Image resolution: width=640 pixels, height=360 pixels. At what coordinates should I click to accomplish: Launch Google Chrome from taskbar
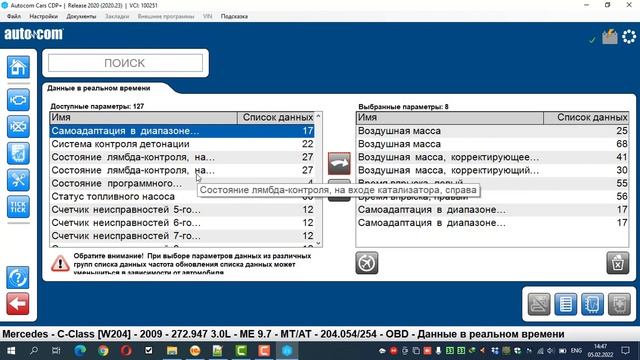[x=103, y=351]
